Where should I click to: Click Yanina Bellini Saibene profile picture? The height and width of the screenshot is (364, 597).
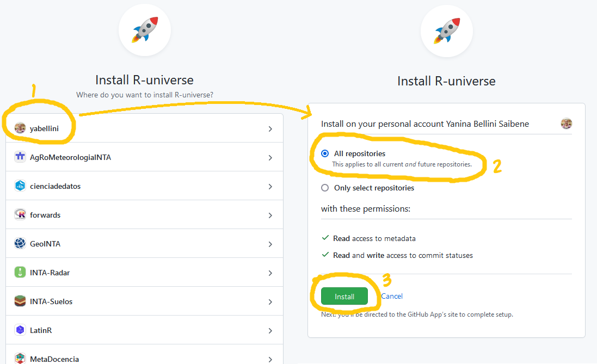(567, 124)
